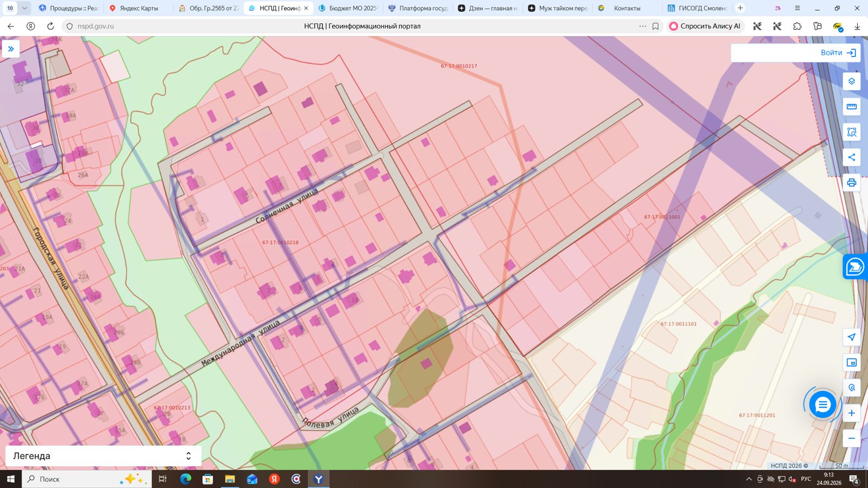
Task: Select the ruler measurement tool
Action: point(851,106)
